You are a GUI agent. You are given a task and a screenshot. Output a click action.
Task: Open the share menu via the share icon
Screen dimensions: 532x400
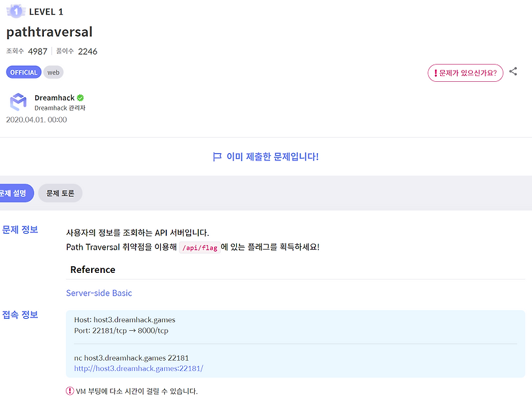click(513, 71)
